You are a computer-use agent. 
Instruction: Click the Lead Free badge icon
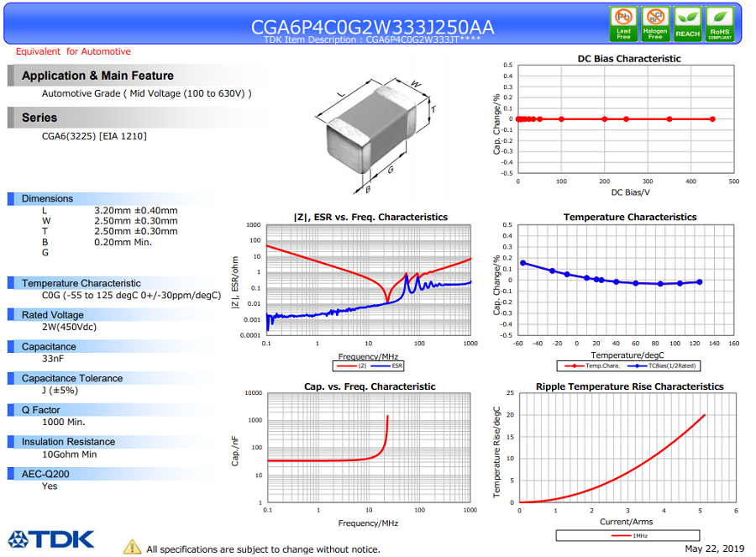[x=623, y=24]
